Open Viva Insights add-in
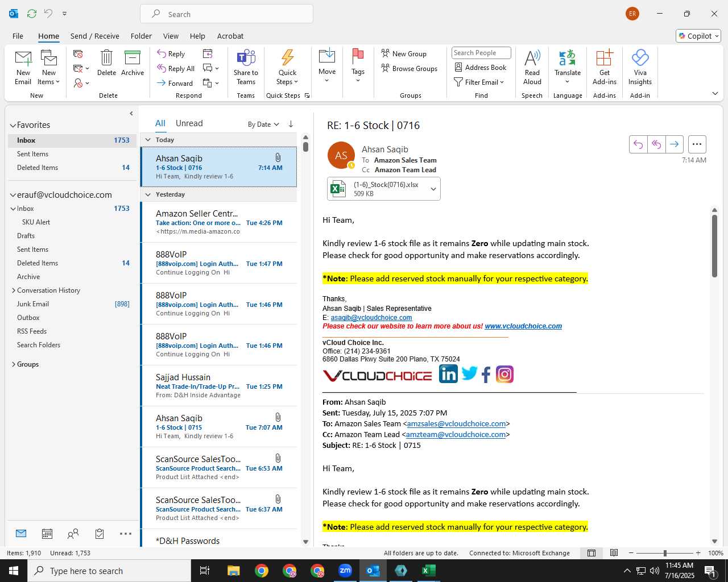The height and width of the screenshot is (582, 728). click(x=640, y=68)
